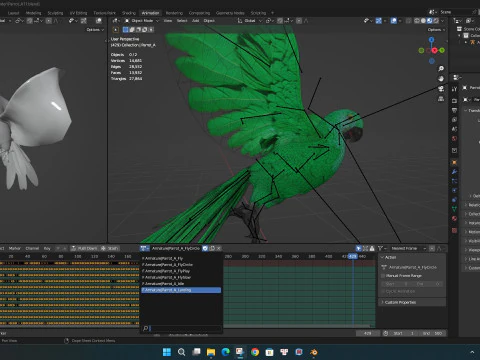Image resolution: width=480 pixels, height=360 pixels.
Task: Open the Physics properties tab
Action: pos(454,190)
